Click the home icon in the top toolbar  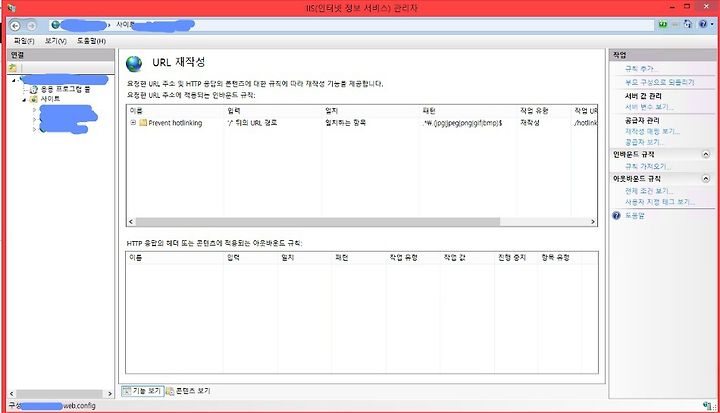[687, 24]
